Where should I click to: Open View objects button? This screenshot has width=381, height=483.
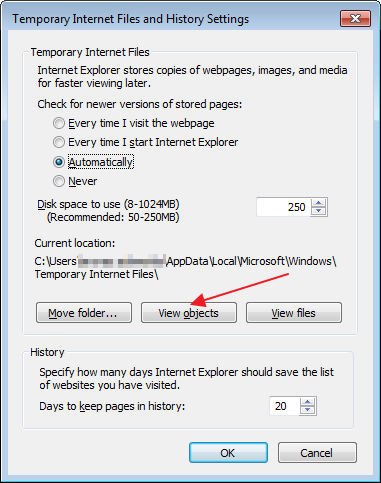pyautogui.click(x=189, y=313)
